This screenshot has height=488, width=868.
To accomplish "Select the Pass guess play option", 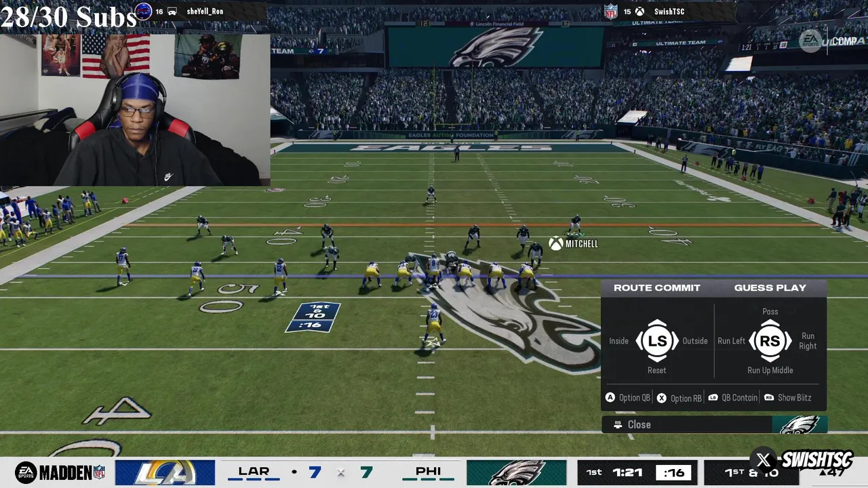I will pyautogui.click(x=770, y=312).
